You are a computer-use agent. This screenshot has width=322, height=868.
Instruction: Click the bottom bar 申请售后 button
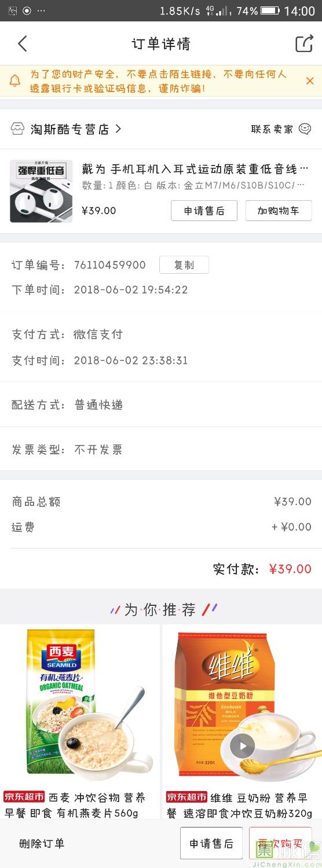(x=211, y=844)
